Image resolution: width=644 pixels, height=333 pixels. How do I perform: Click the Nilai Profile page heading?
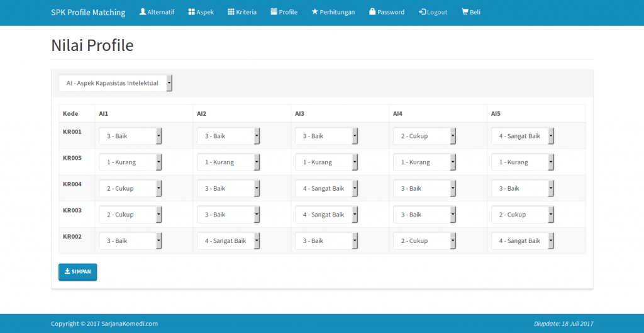[92, 45]
